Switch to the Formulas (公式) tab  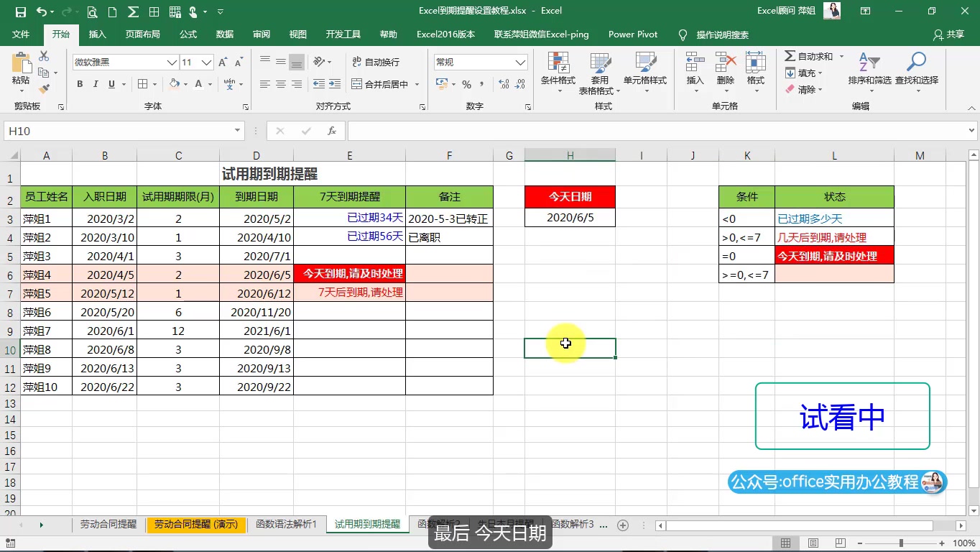tap(188, 34)
